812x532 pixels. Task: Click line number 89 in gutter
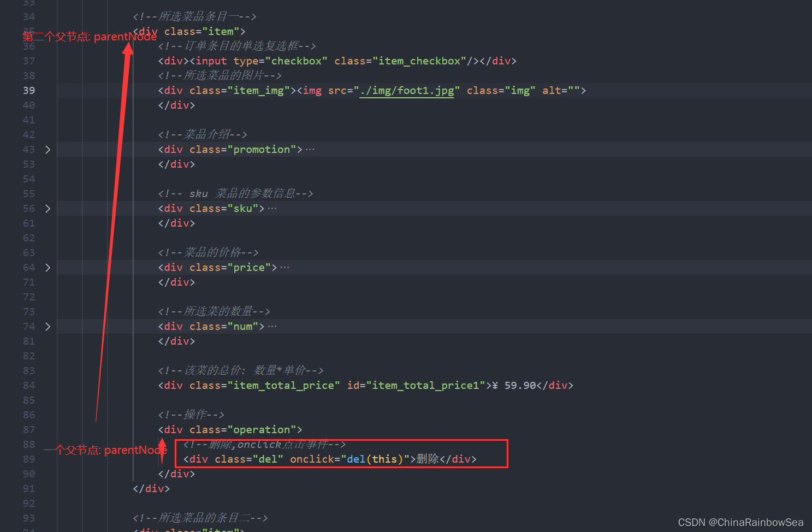click(x=29, y=459)
